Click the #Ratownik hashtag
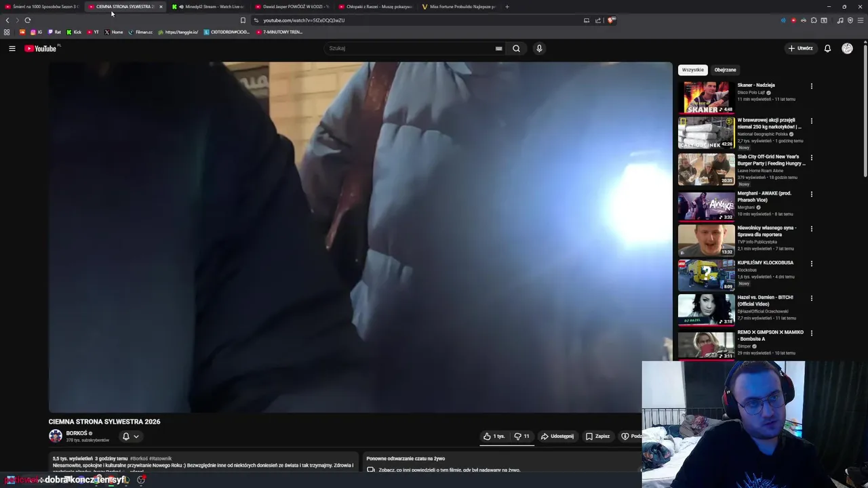Screen dimensions: 868x488 [x=161, y=459]
